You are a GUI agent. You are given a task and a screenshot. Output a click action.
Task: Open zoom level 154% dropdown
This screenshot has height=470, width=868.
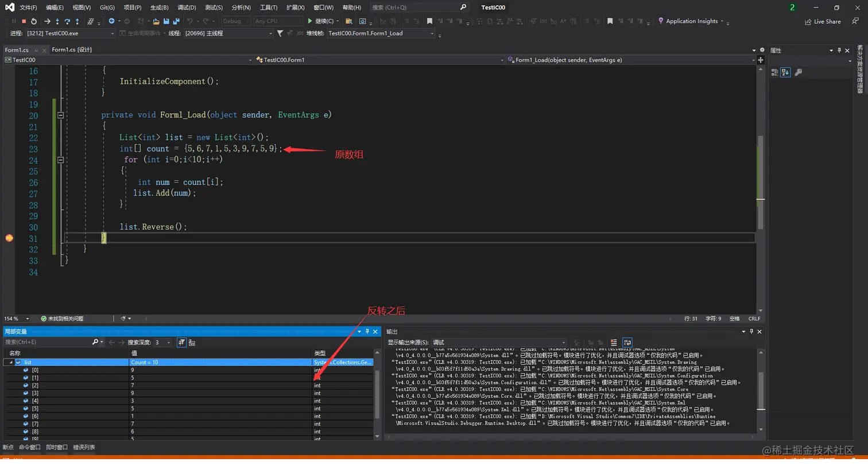click(x=17, y=318)
